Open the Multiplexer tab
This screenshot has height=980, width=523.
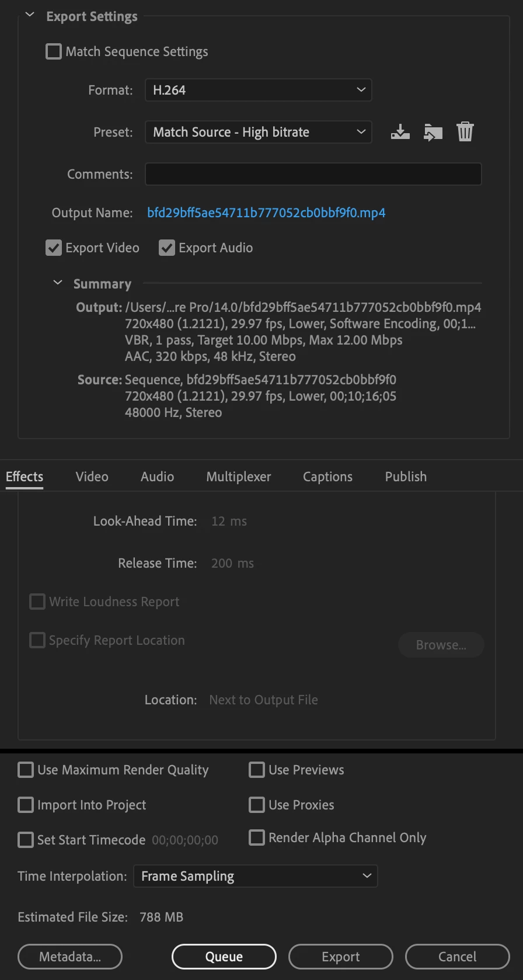coord(239,477)
